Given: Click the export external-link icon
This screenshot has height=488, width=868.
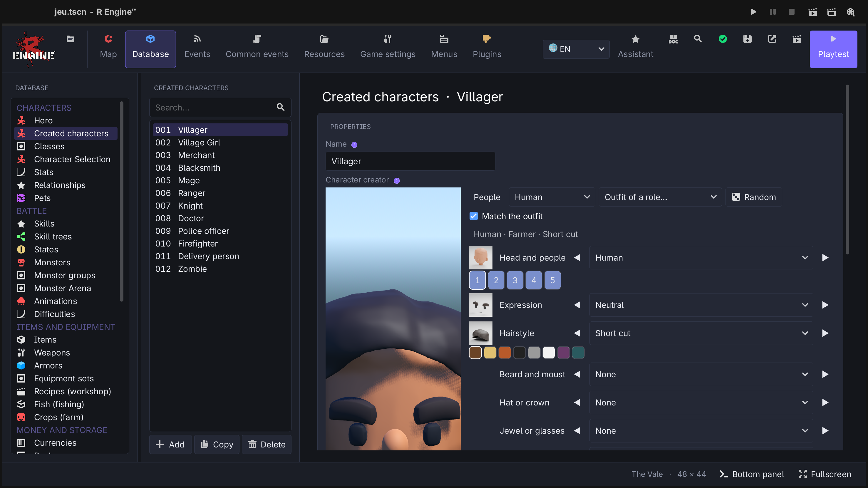Looking at the screenshot, I should click(x=772, y=39).
